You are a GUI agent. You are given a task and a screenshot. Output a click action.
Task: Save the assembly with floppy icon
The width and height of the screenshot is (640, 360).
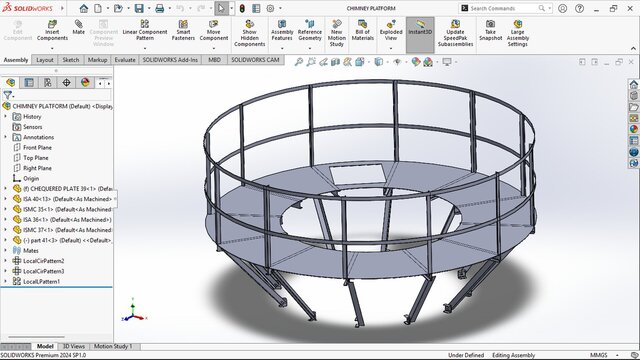coord(139,9)
